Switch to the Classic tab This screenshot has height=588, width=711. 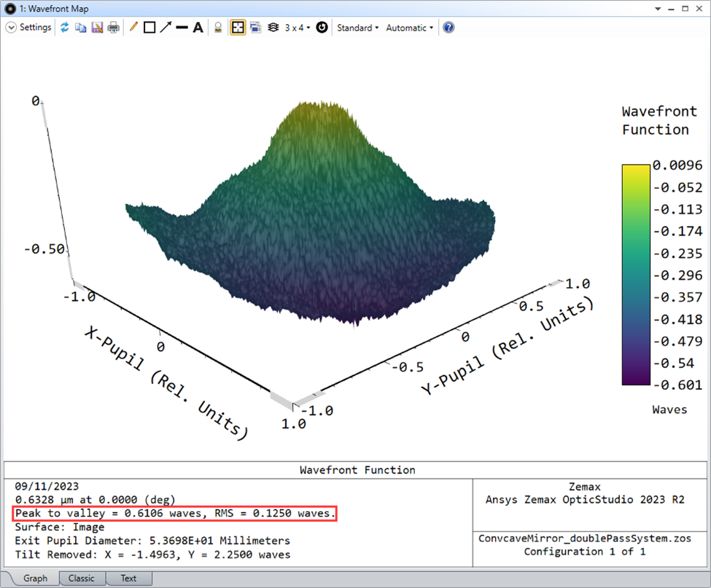coord(82,579)
